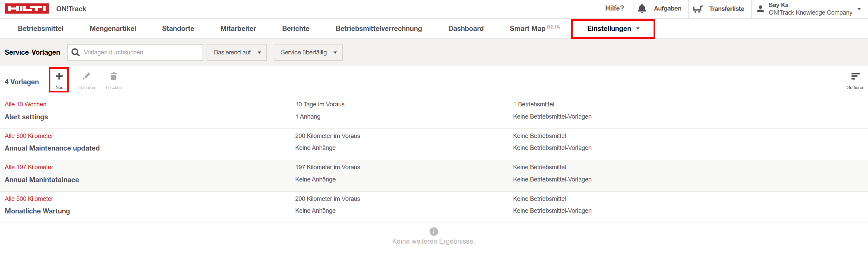Click the Hilfe? help link
This screenshot has width=868, height=261.
point(614,8)
